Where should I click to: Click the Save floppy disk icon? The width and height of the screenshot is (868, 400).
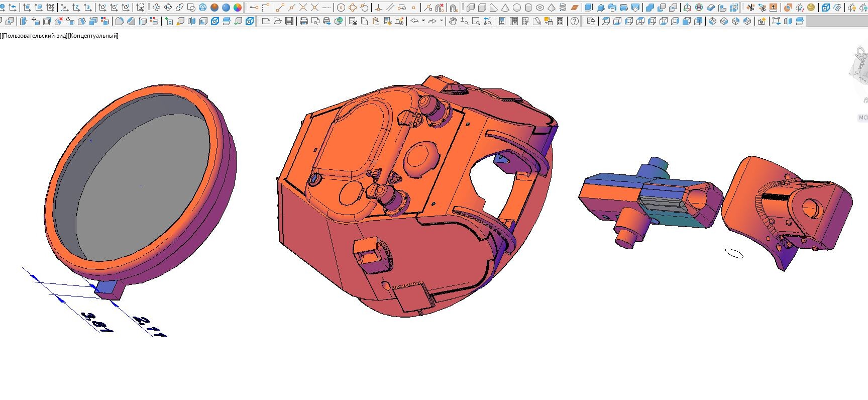pos(289,21)
